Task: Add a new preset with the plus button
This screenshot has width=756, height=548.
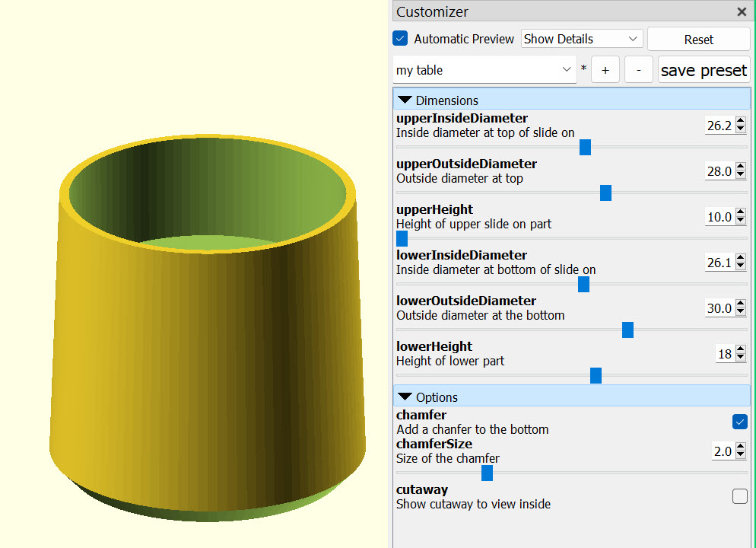Action: click(x=605, y=69)
